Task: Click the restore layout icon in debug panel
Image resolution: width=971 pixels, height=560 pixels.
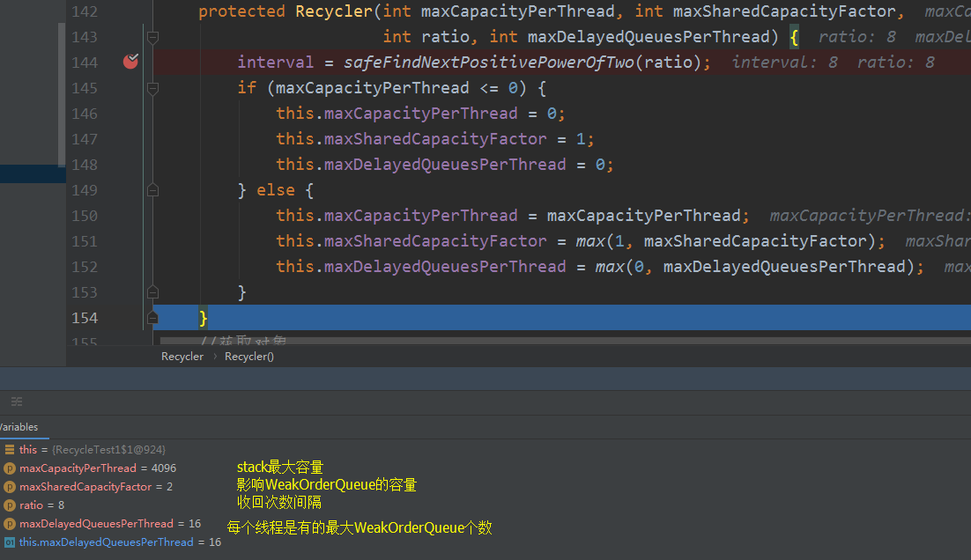Action: pyautogui.click(x=17, y=402)
